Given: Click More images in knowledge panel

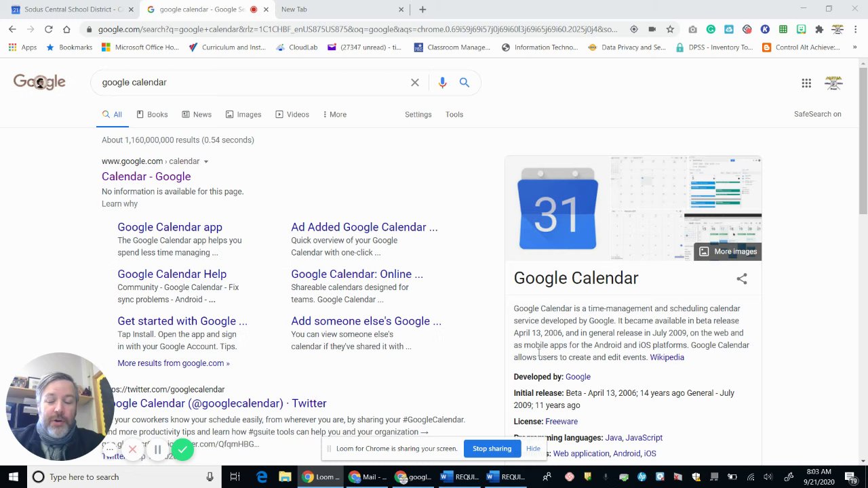Looking at the screenshot, I should (x=728, y=251).
